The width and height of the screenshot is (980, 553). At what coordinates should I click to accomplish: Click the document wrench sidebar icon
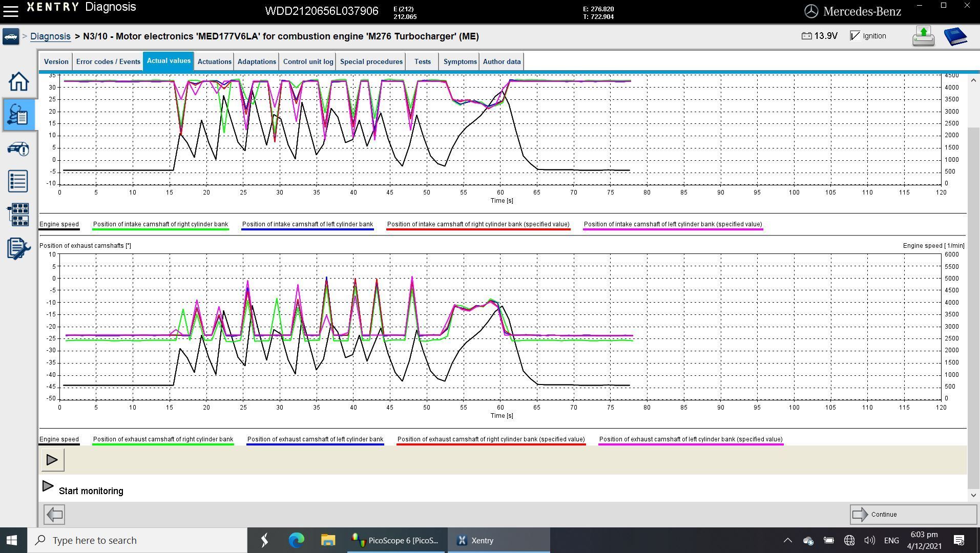(18, 249)
